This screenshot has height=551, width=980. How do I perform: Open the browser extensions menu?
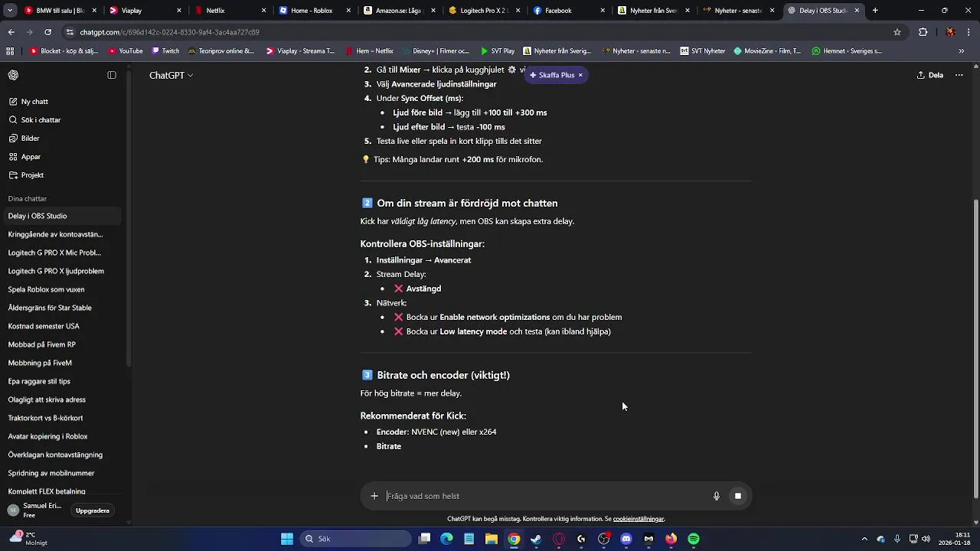pos(923,32)
